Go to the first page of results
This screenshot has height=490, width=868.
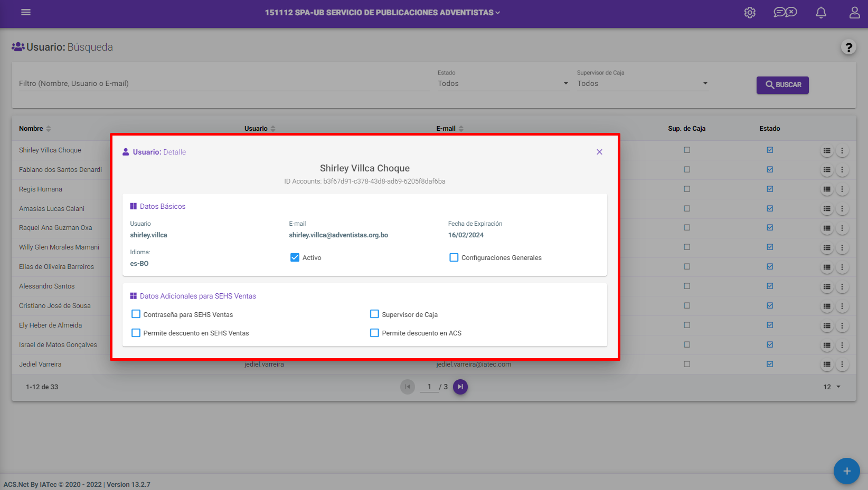[408, 387]
